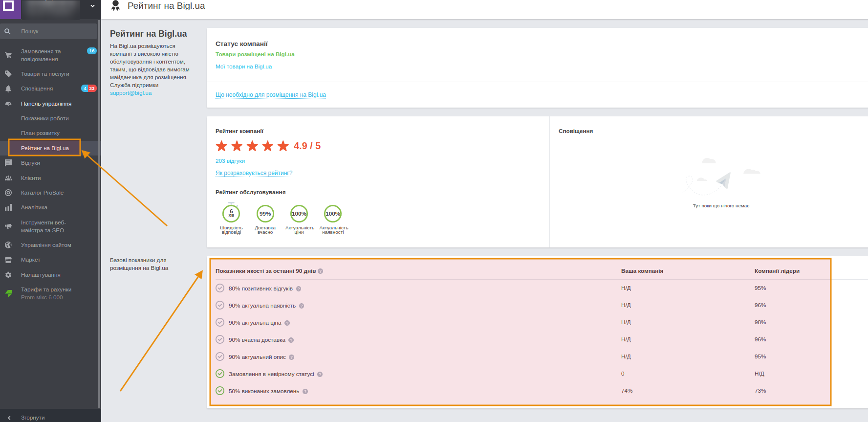The image size is (868, 422).
Task: Click the blue 16 orders badge
Action: tap(92, 51)
